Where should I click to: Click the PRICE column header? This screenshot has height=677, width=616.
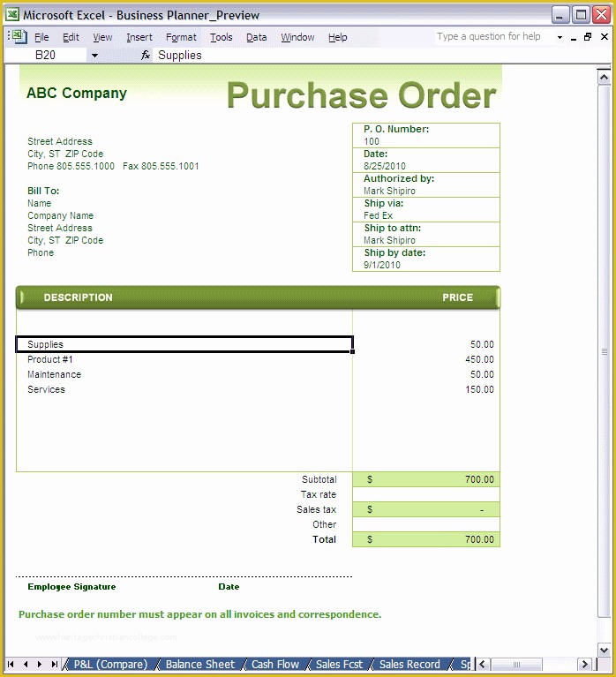(x=457, y=297)
